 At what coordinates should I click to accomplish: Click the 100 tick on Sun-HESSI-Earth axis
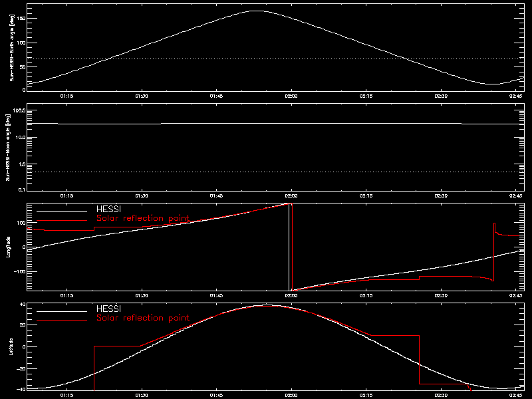point(22,43)
